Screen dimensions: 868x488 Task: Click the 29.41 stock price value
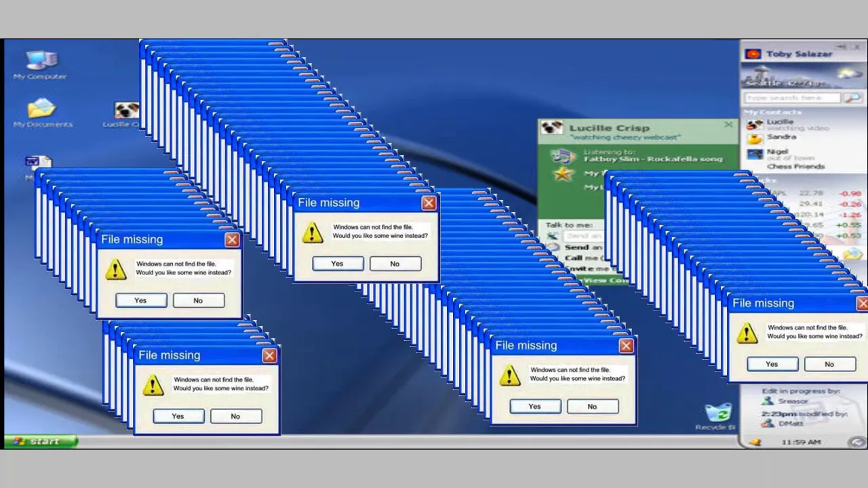810,203
